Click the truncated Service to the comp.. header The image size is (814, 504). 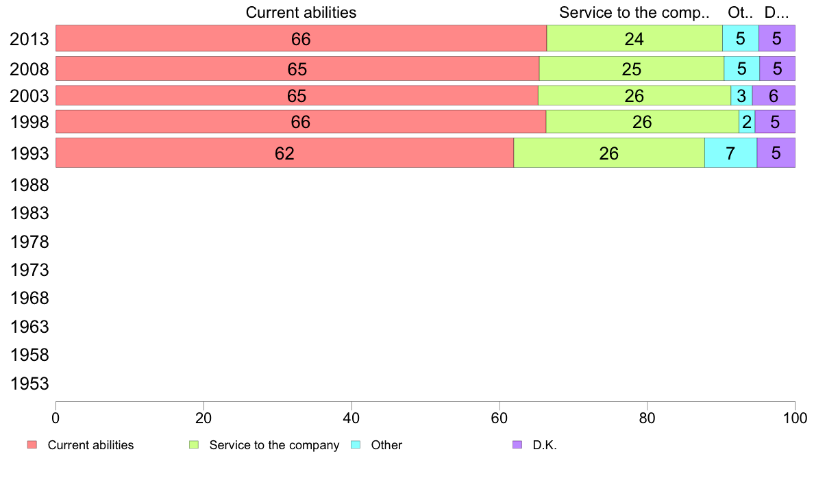634,12
